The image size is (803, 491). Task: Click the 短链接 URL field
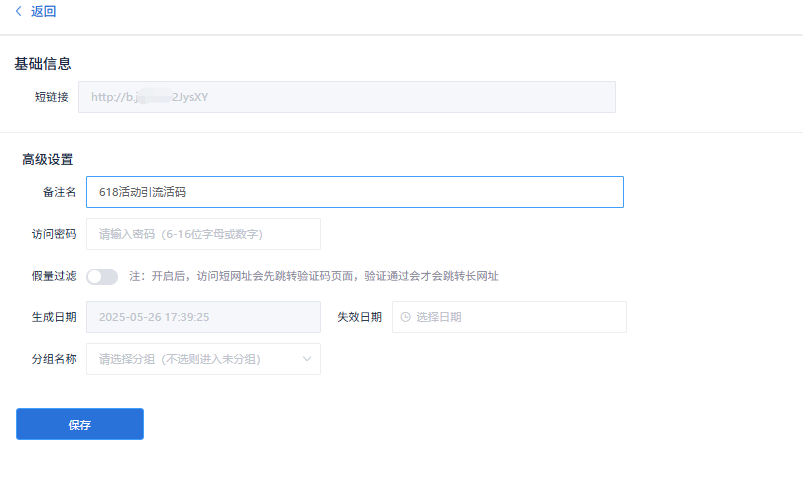pyautogui.click(x=347, y=97)
